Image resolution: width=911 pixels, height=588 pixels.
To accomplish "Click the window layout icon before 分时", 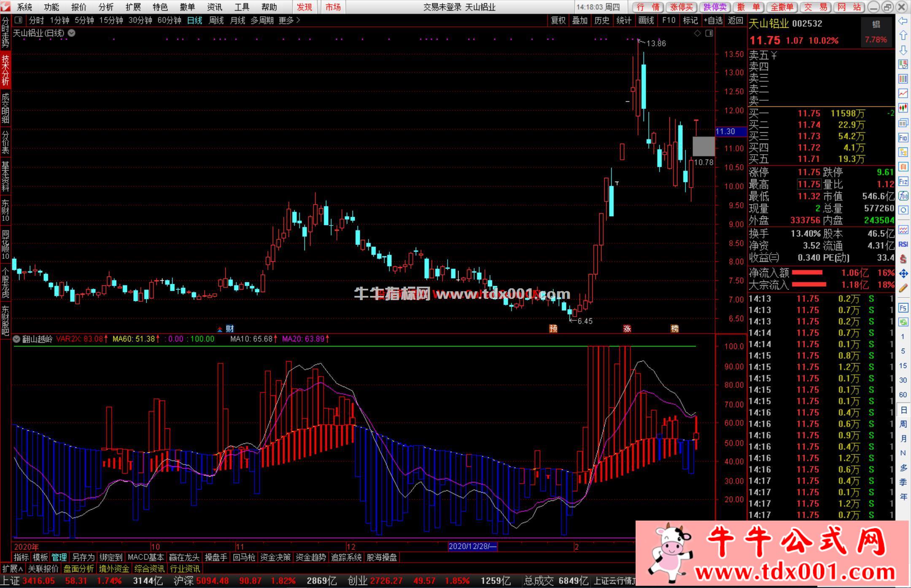I will click(18, 20).
